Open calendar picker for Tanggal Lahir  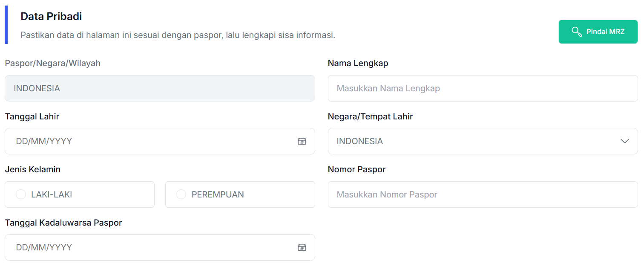point(302,141)
